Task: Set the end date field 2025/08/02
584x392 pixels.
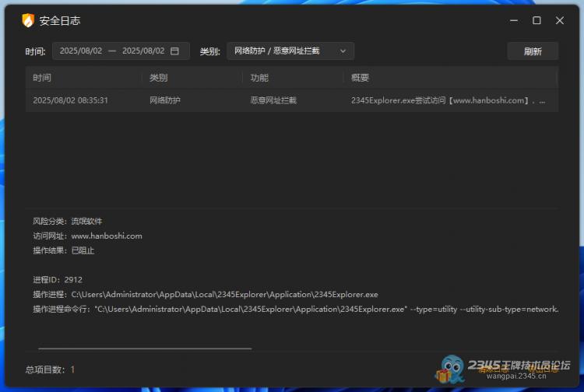Action: pyautogui.click(x=143, y=51)
